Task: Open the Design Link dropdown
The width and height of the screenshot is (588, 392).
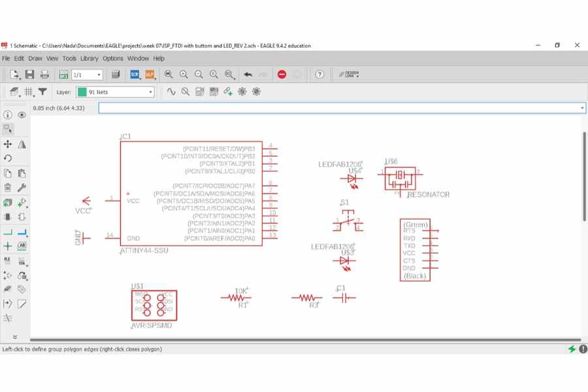Action: click(x=349, y=74)
